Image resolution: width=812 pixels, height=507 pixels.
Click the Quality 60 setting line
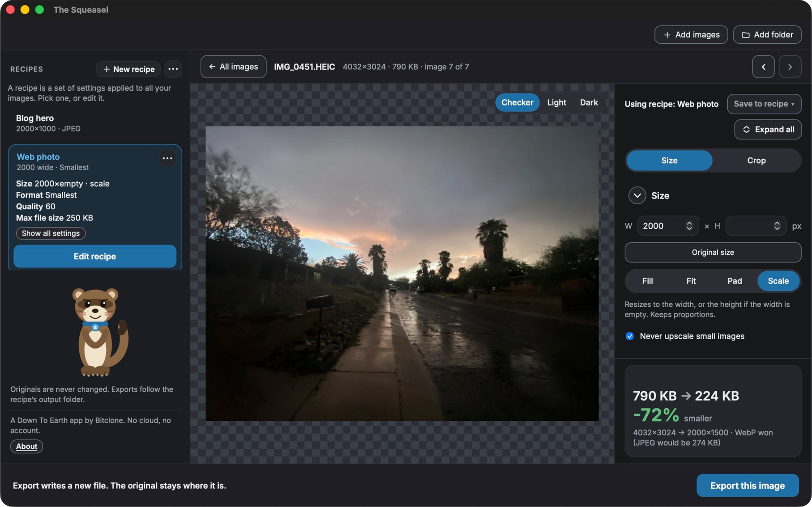coord(36,207)
